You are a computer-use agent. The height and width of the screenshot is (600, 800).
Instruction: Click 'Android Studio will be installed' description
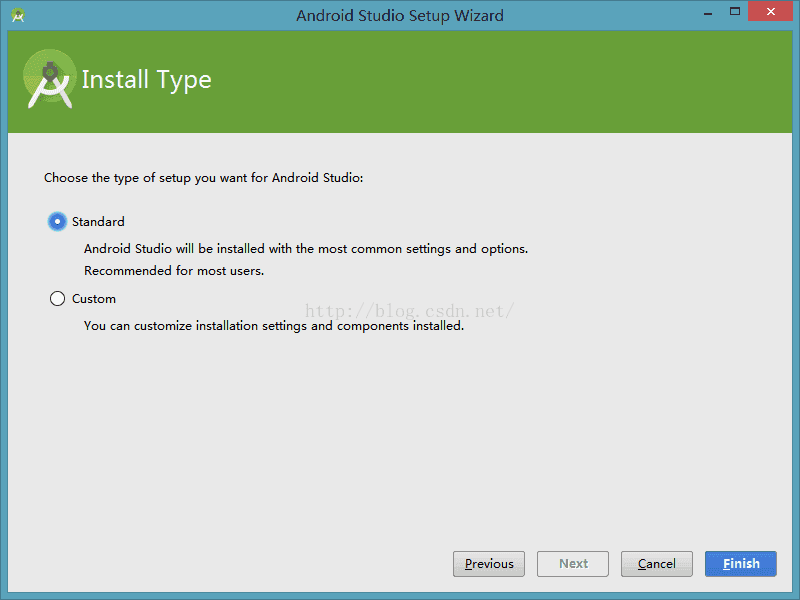tap(306, 249)
